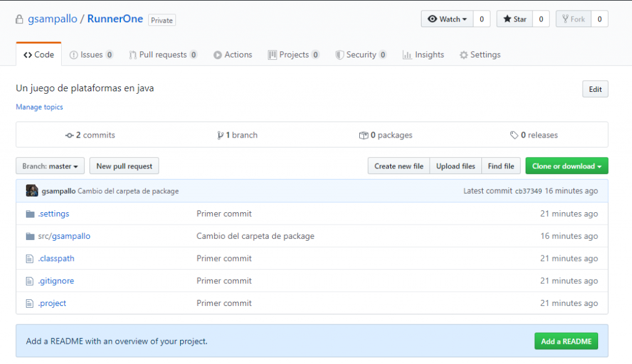Open the Security tab
The image size is (632, 364).
[x=360, y=55]
